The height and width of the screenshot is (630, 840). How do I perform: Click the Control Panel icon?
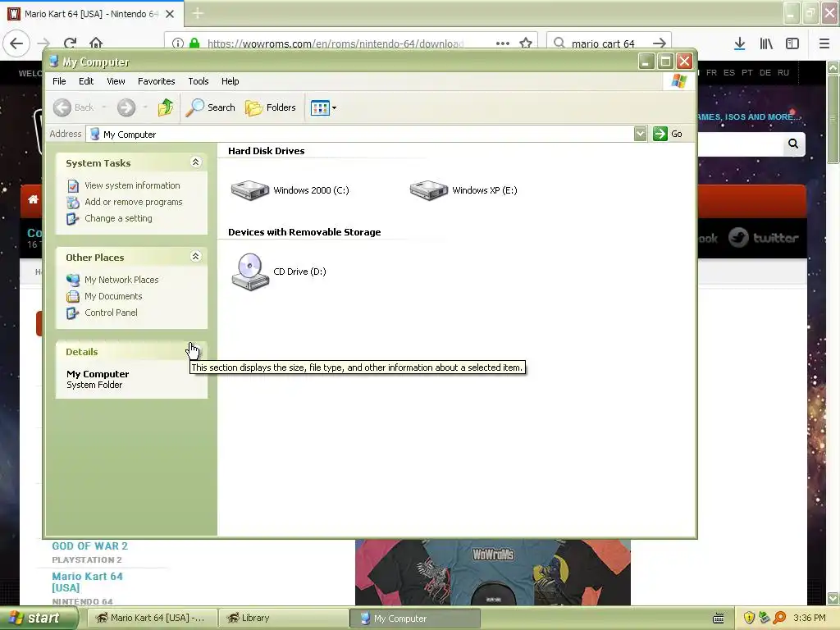point(73,313)
